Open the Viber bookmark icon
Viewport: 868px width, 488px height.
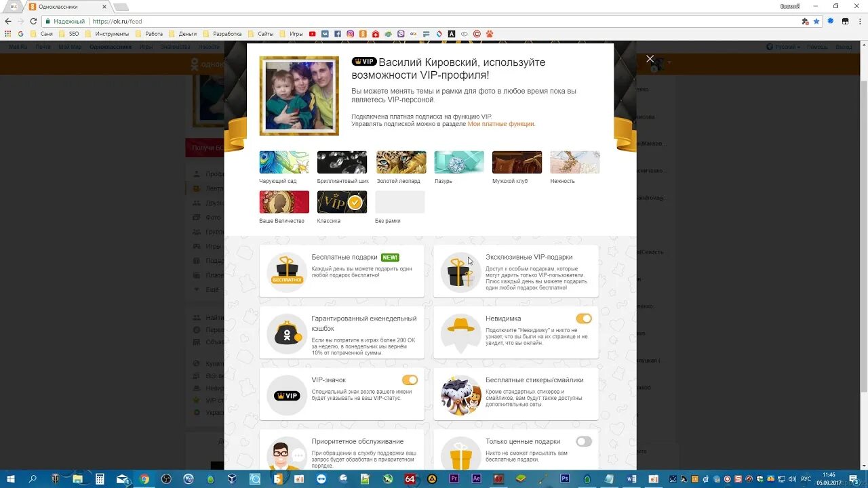(401, 34)
